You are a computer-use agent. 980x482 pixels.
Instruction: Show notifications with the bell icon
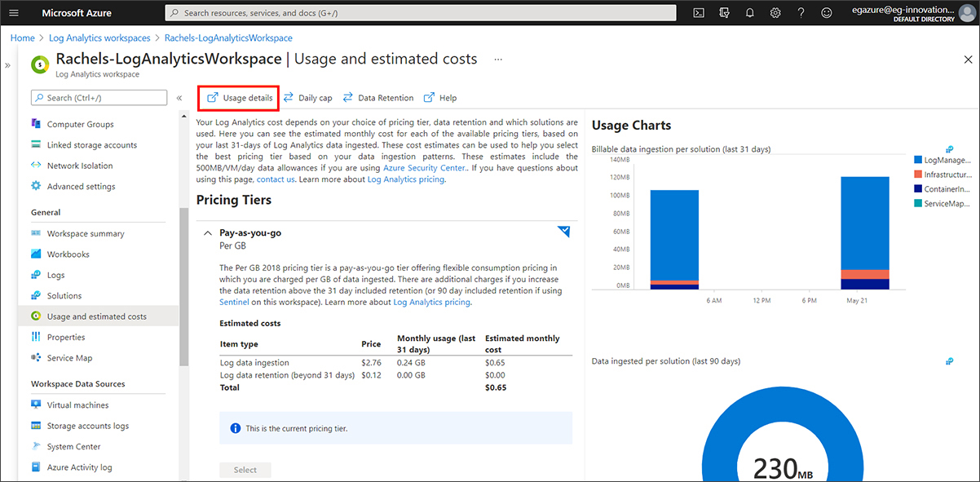(x=749, y=13)
